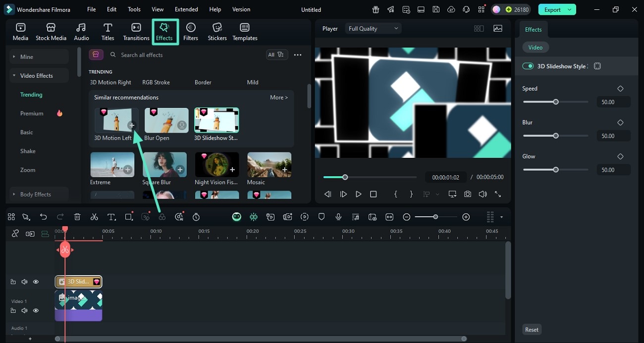The image size is (644, 343).
Task: Lock the effect track
Action: [x=13, y=282]
